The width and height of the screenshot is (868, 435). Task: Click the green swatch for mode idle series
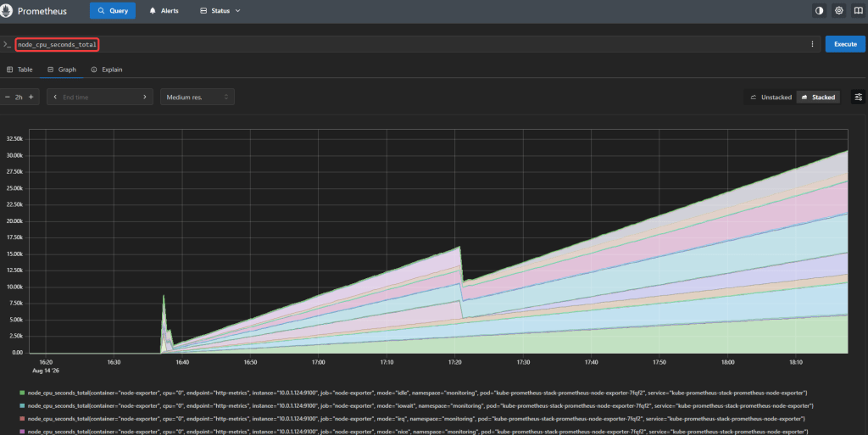[x=22, y=393]
